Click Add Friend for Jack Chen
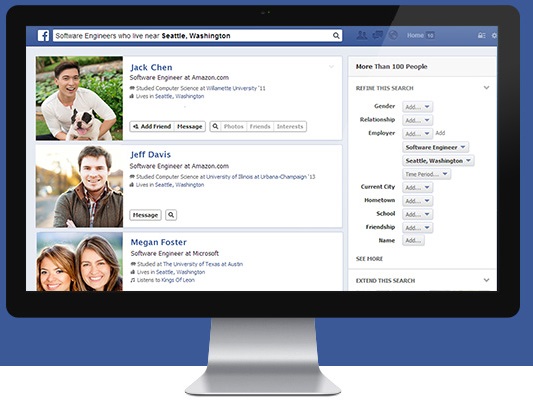This screenshot has height=401, width=533. (152, 126)
